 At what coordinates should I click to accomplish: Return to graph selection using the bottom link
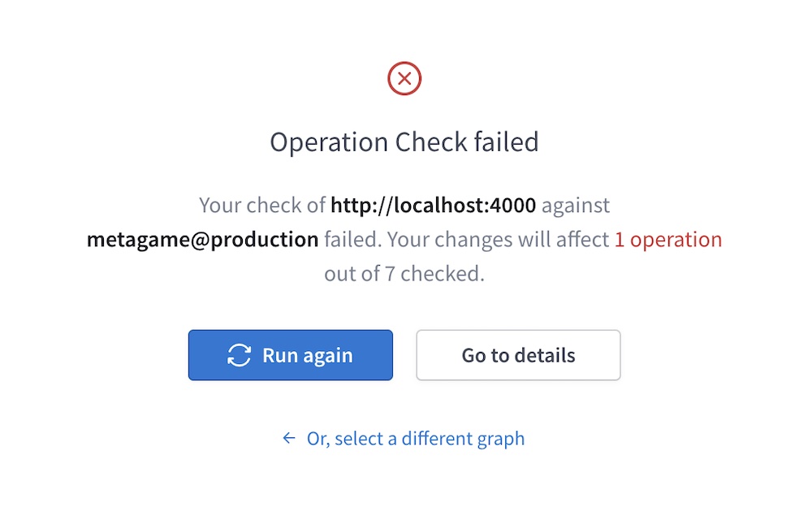417,438
